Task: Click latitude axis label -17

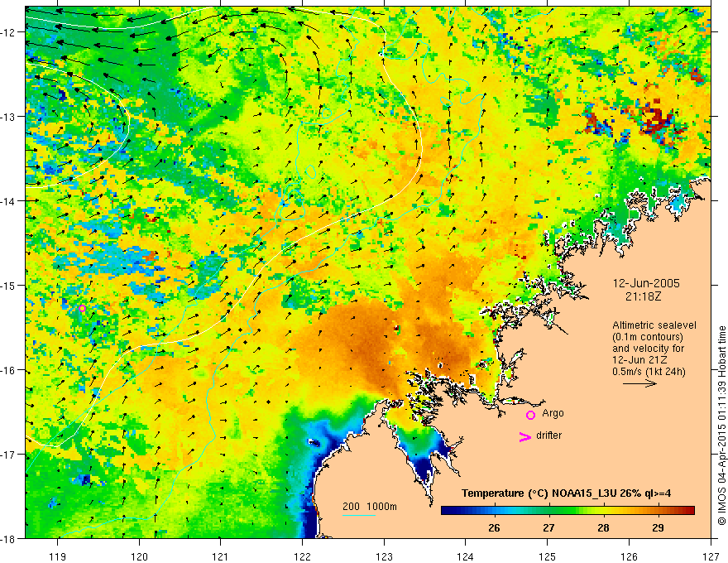Action: point(9,454)
